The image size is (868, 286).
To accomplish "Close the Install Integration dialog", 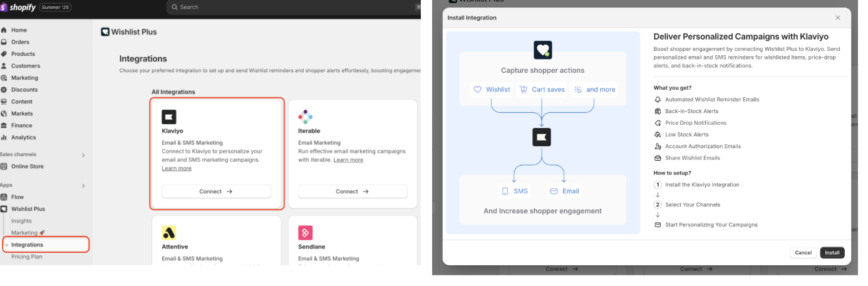I will click(x=838, y=18).
